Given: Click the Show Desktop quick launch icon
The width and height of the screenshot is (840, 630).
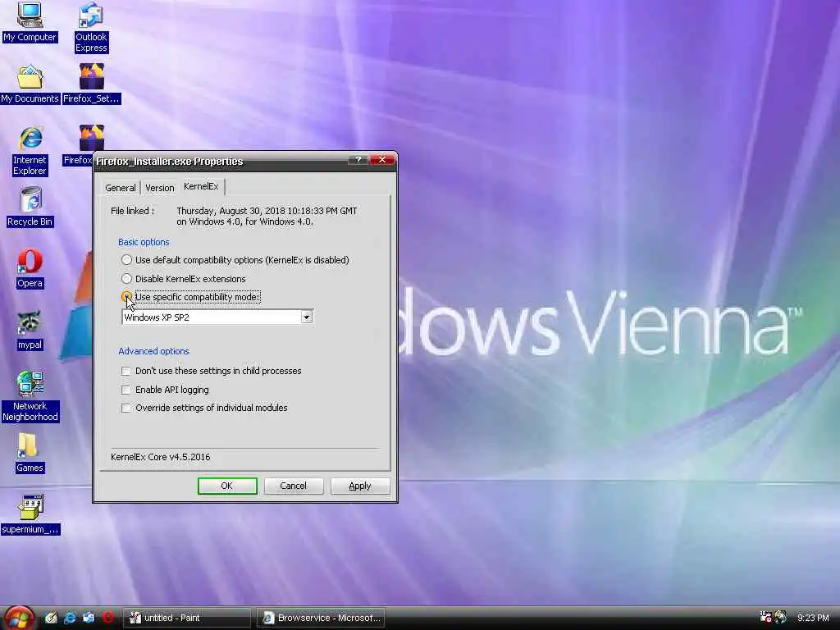Looking at the screenshot, I should tap(51, 618).
